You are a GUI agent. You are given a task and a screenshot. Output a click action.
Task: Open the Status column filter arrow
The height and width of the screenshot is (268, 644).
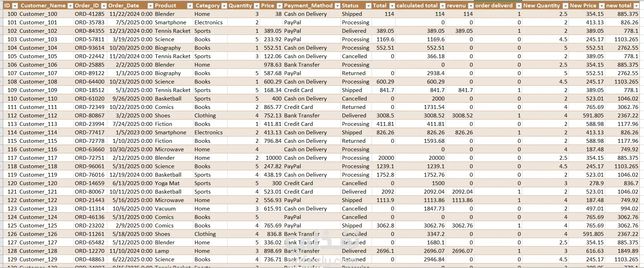click(x=368, y=6)
